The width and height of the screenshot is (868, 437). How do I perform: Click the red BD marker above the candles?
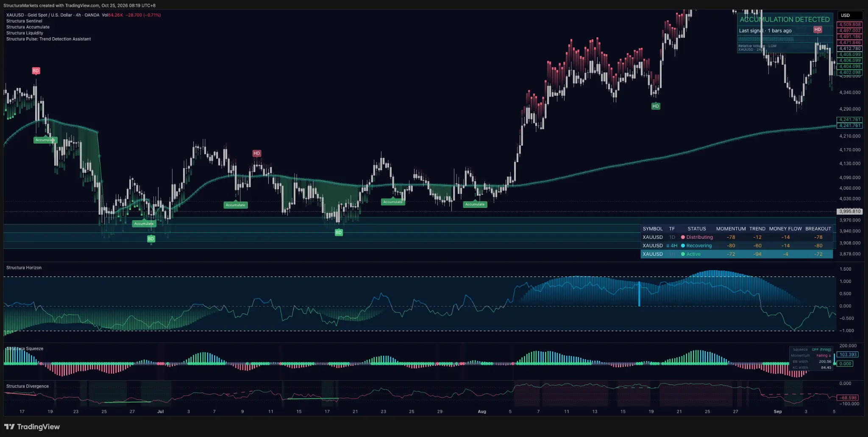[x=36, y=71]
